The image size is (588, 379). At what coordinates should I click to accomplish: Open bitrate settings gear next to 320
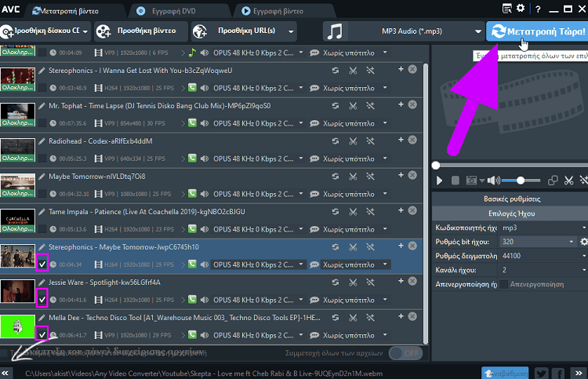(584, 242)
